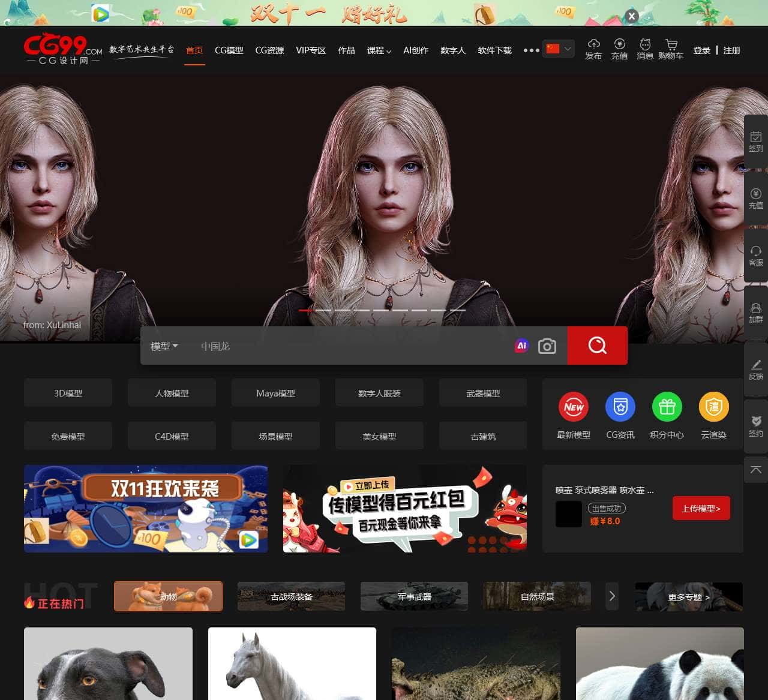Click the 加群 join group sidebar icon

coord(756,313)
